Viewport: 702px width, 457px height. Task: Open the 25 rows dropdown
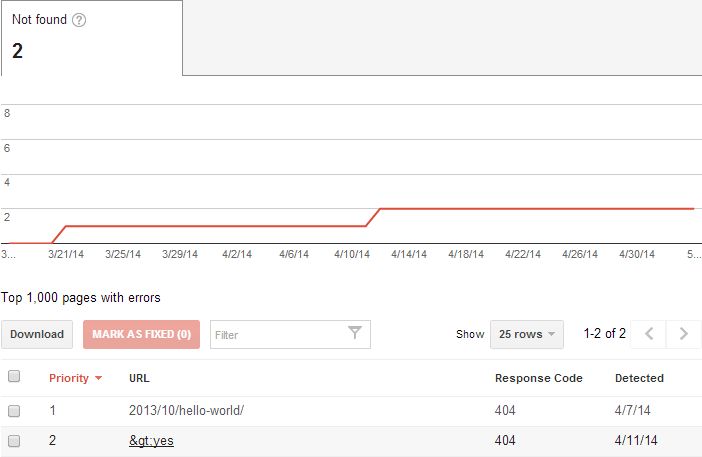(526, 334)
